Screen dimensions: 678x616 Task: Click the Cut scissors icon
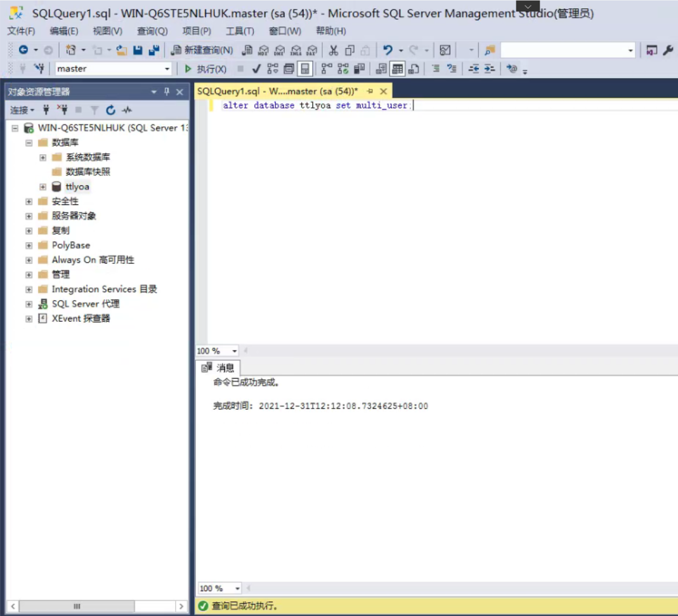[x=333, y=50]
